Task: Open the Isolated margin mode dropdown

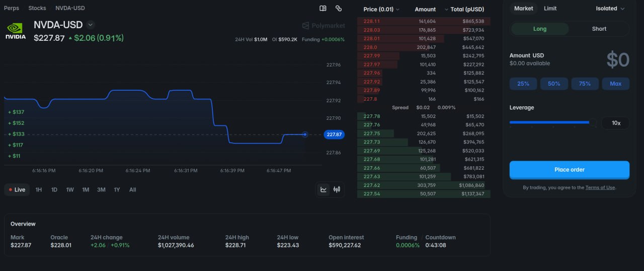Action: click(x=610, y=9)
